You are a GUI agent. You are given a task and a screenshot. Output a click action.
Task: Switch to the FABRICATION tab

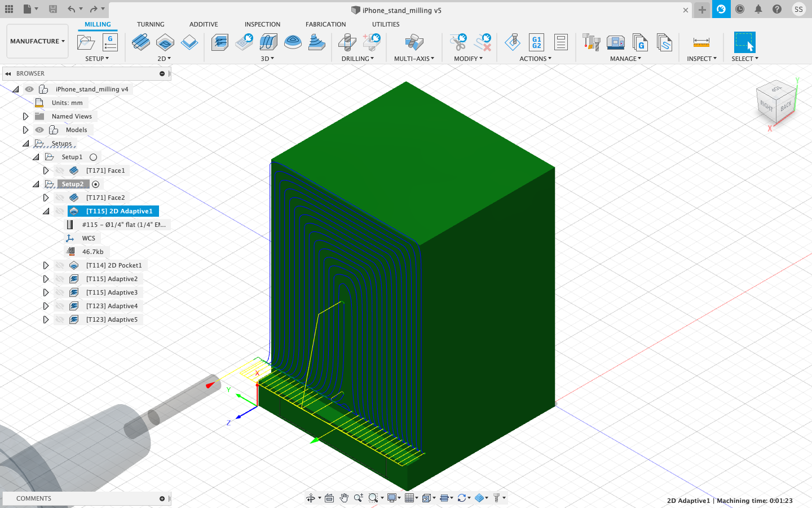(x=326, y=24)
